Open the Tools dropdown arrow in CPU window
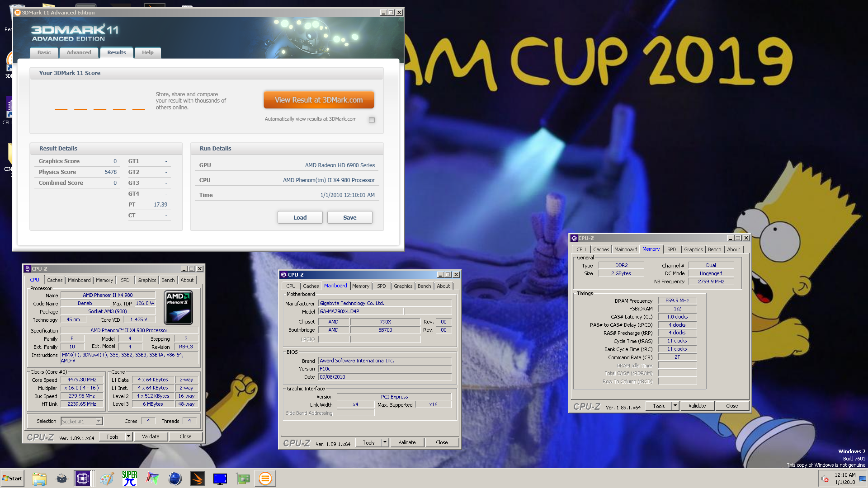This screenshot has height=488, width=868. pos(128,436)
